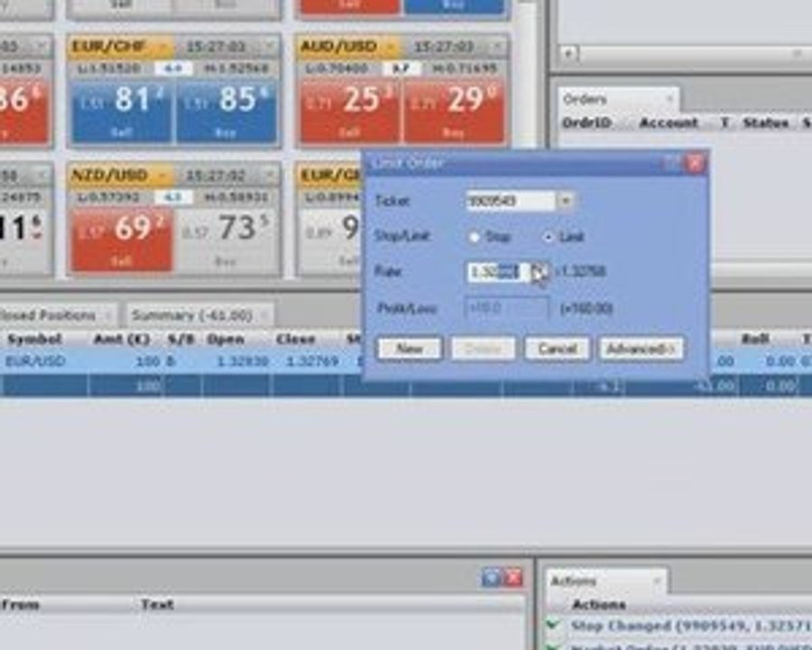812x650 pixels.
Task: Click From column header in messages panel
Action: tap(20, 604)
